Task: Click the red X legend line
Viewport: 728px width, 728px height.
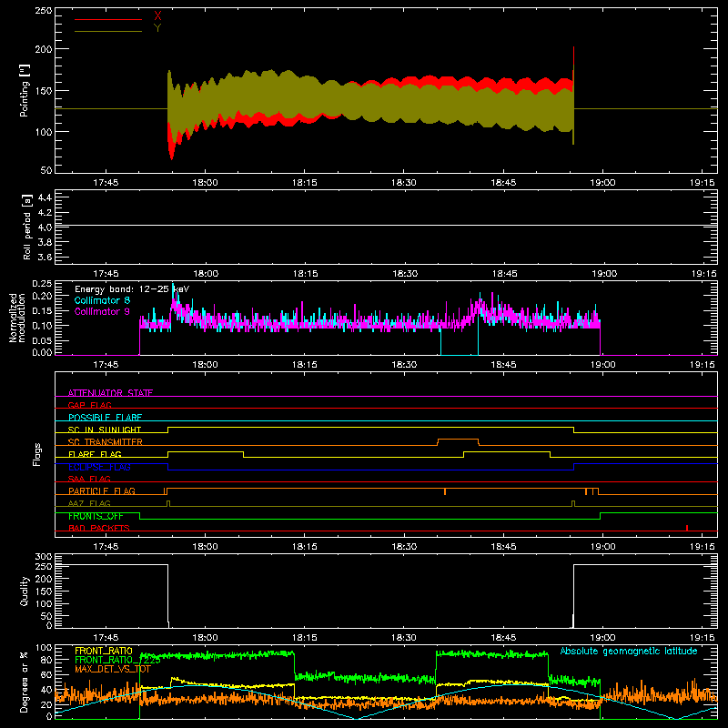Action: coord(108,19)
